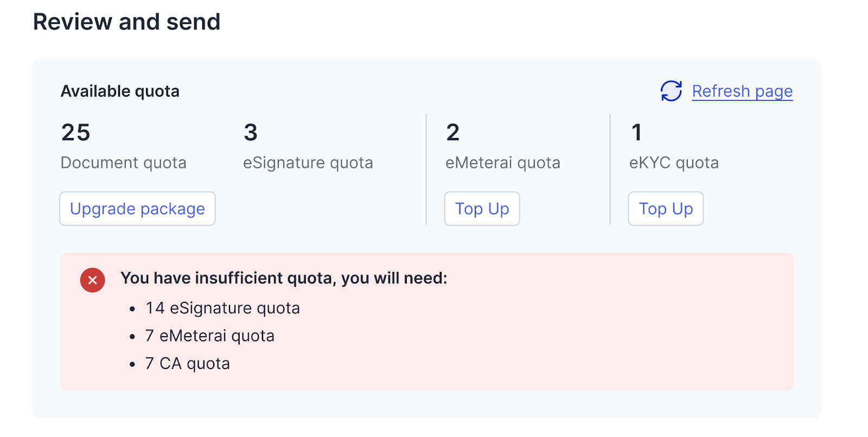Click the 7 CA quota bullet item
868x437 pixels.
tap(188, 364)
